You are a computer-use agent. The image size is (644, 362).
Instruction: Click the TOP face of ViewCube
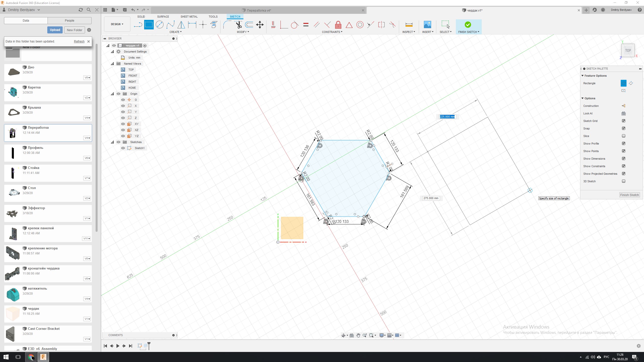(628, 50)
